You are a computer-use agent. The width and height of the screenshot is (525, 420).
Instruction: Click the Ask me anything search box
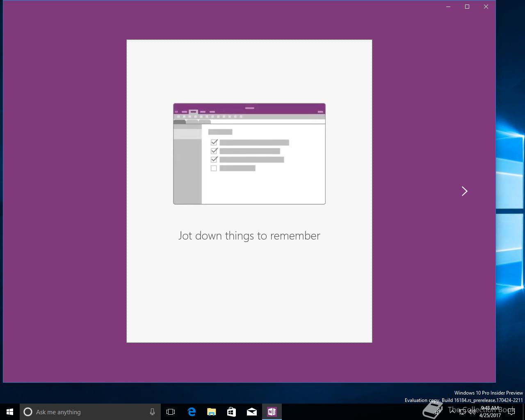[90, 412]
